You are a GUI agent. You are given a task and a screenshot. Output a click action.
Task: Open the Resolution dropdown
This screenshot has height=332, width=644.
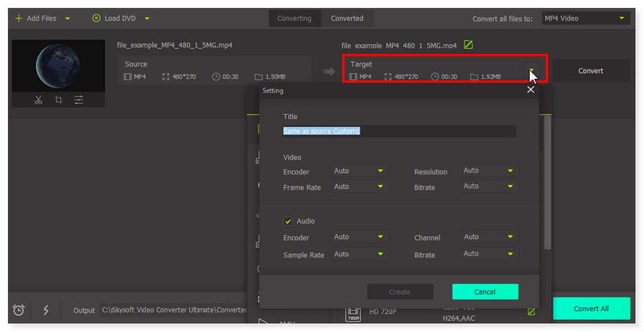489,170
